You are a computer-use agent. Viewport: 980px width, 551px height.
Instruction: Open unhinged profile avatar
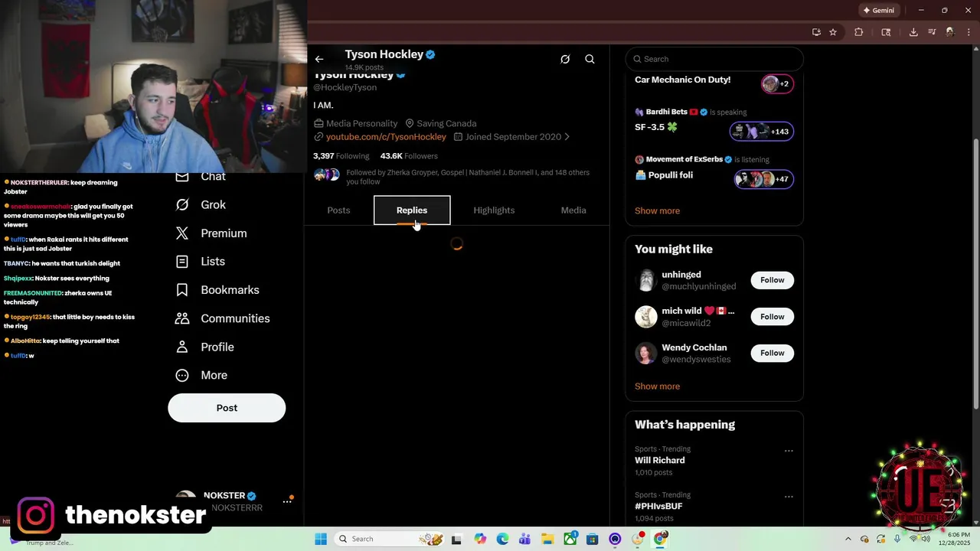pyautogui.click(x=646, y=280)
